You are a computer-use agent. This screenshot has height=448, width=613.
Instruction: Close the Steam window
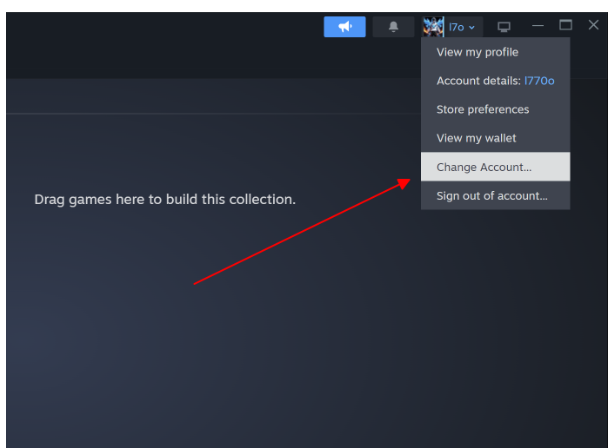click(593, 25)
